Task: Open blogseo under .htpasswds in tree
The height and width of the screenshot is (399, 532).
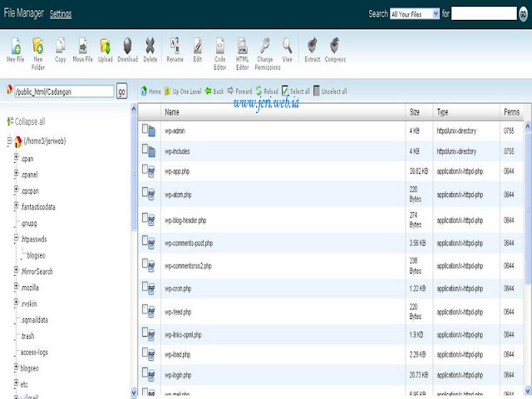Action: click(36, 255)
